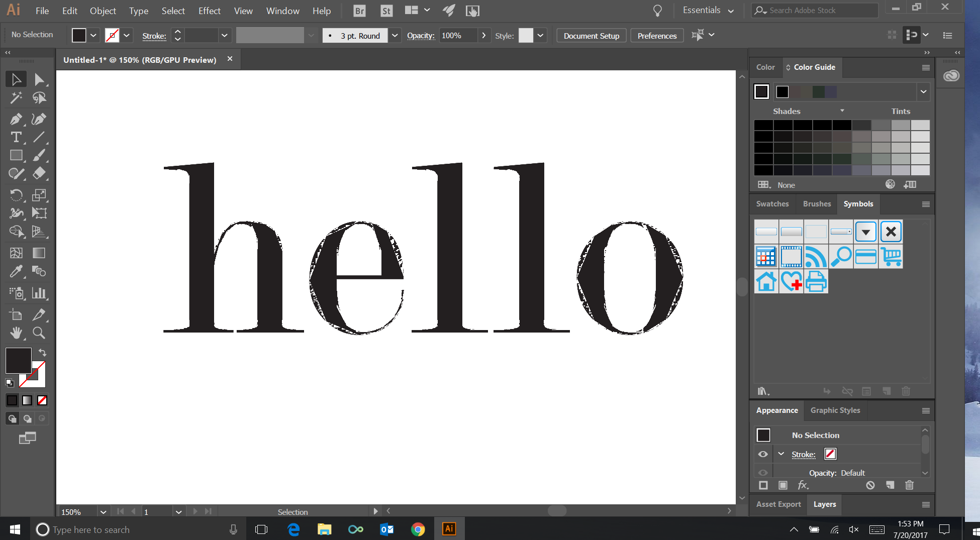Set fill mode to None
This screenshot has height=540, width=980.
pyautogui.click(x=42, y=400)
